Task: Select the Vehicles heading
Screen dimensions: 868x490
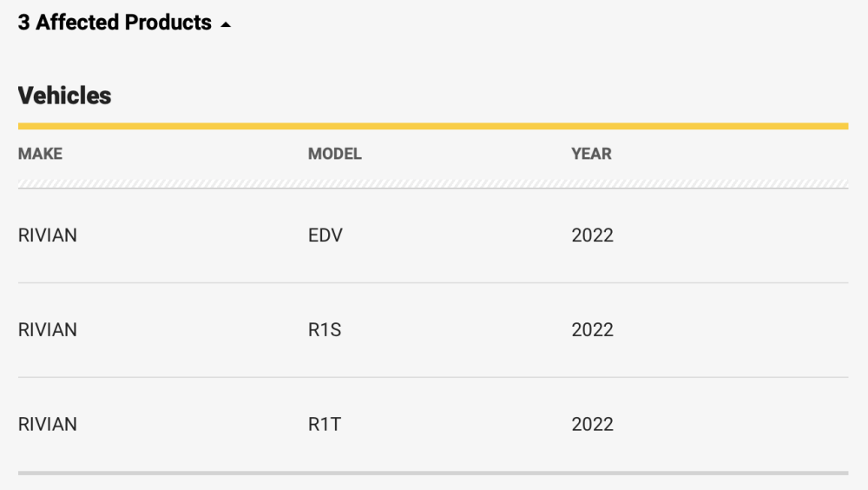Action: 65,96
